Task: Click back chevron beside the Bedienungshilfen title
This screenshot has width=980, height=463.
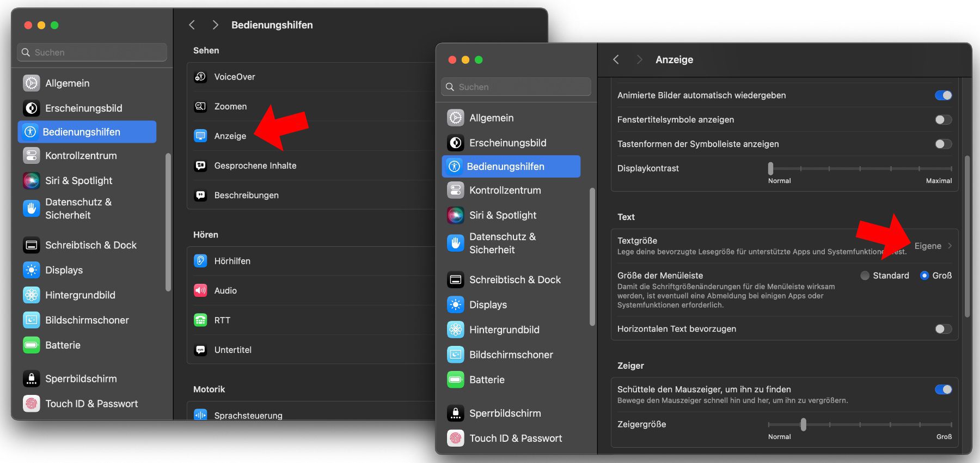Action: [192, 25]
